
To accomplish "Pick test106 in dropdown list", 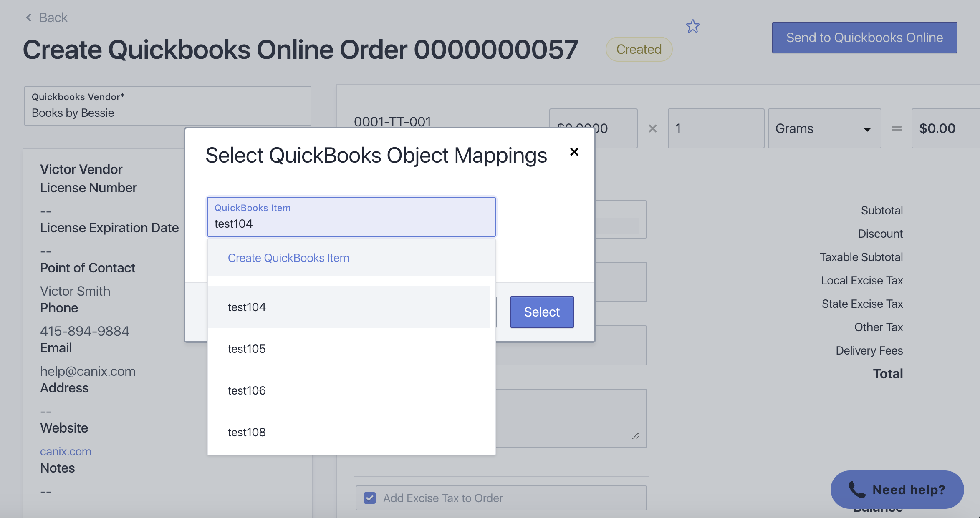I will 247,391.
